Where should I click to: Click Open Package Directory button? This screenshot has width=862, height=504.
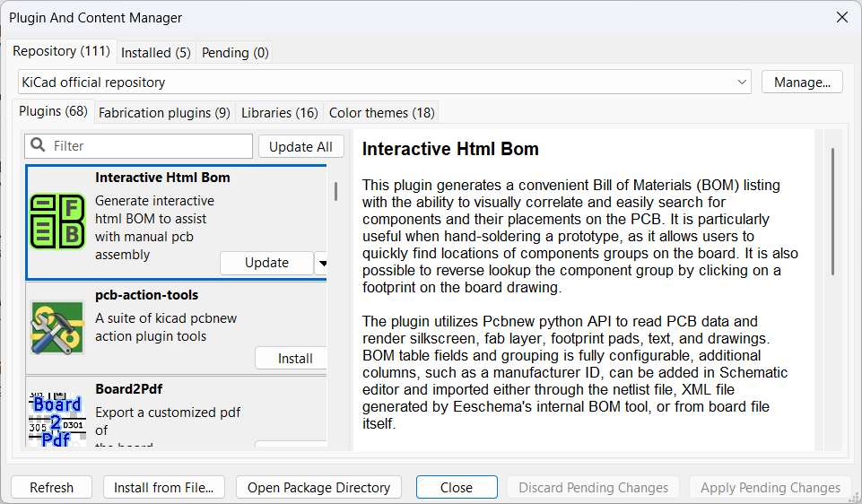click(x=318, y=488)
